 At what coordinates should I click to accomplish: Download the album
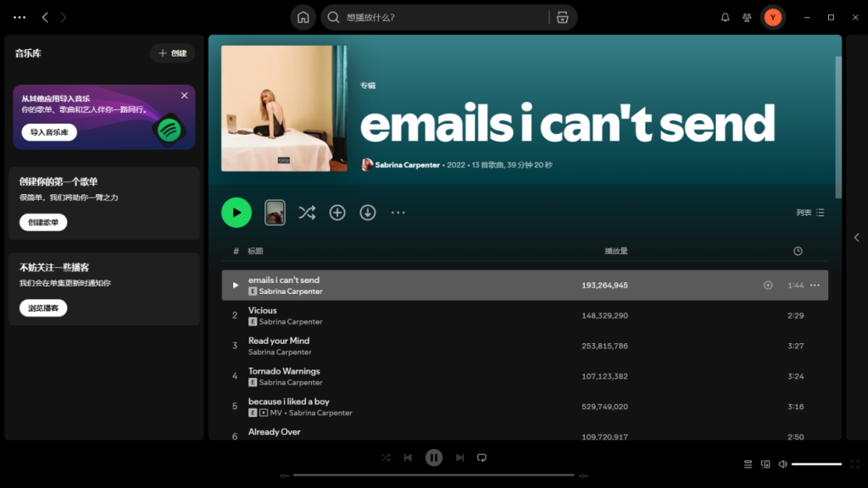point(368,213)
